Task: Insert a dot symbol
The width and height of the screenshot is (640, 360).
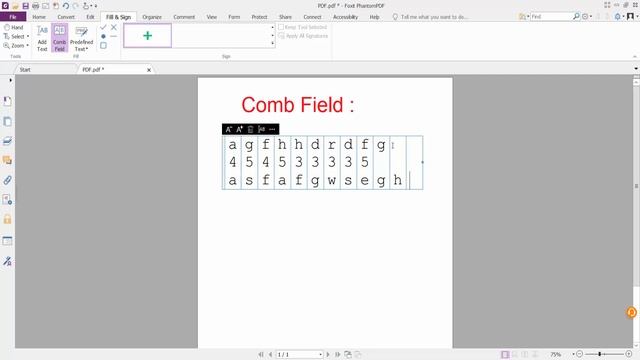Action: (103, 36)
